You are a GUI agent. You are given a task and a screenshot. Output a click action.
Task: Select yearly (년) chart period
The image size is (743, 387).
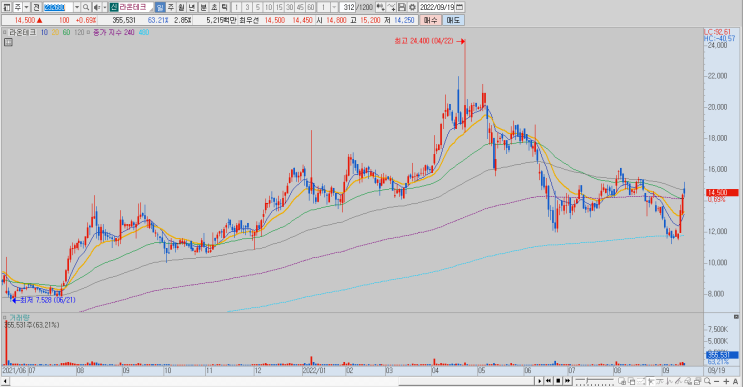[192, 7]
